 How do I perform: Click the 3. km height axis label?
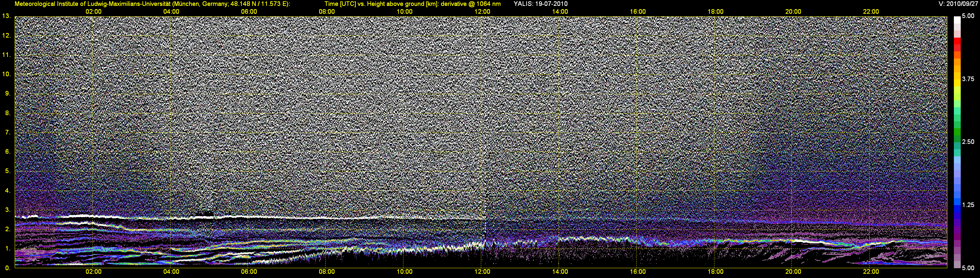(x=8, y=210)
